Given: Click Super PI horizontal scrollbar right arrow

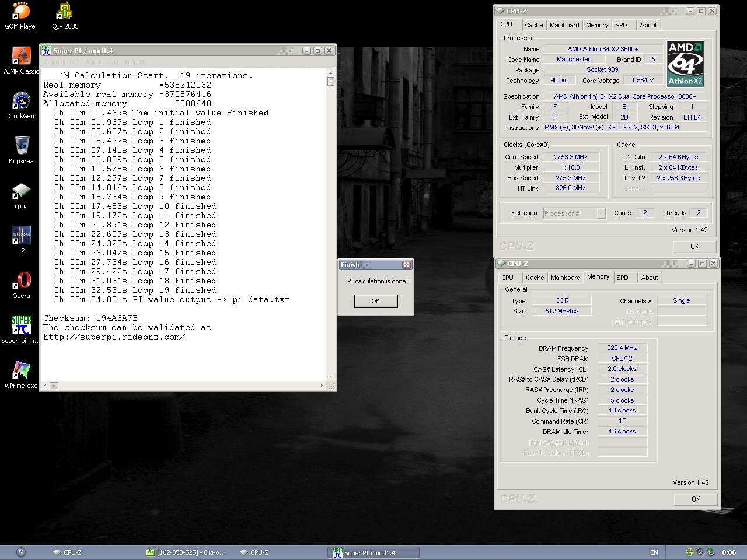Looking at the screenshot, I should click(322, 385).
